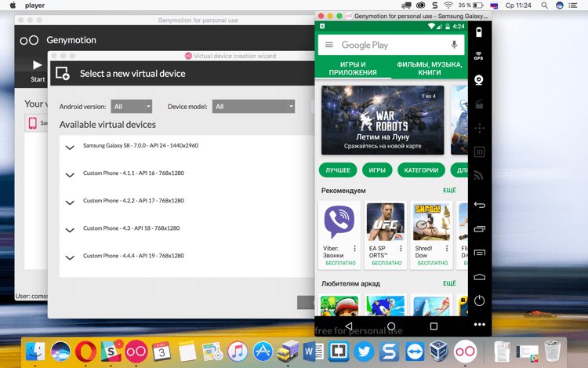Open overflow menu on EA SPORTS card
The width and height of the screenshot is (588, 368).
[x=401, y=248]
